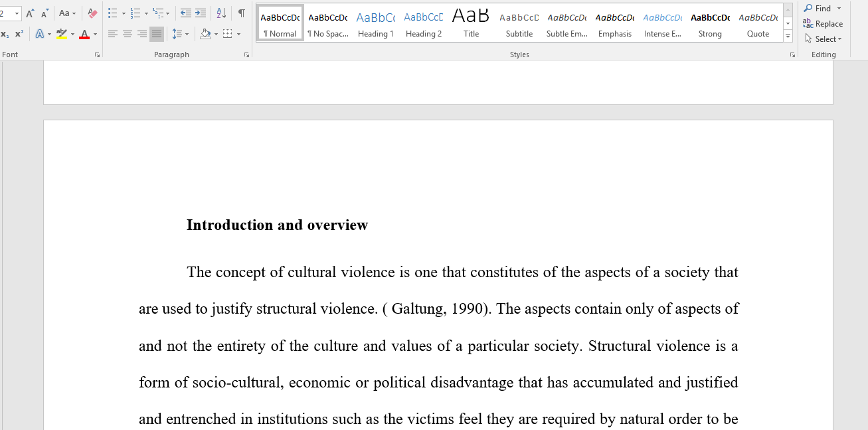Expand bullet library dropdown arrow

124,13
